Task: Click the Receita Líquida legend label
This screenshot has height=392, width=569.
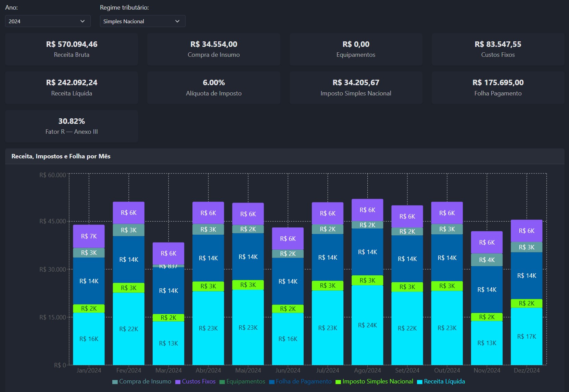Action: coord(444,381)
